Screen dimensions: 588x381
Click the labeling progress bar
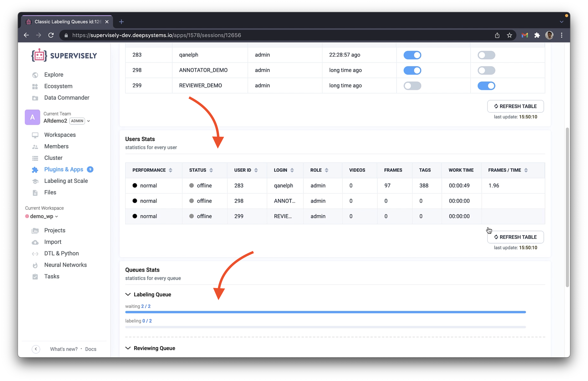click(325, 327)
